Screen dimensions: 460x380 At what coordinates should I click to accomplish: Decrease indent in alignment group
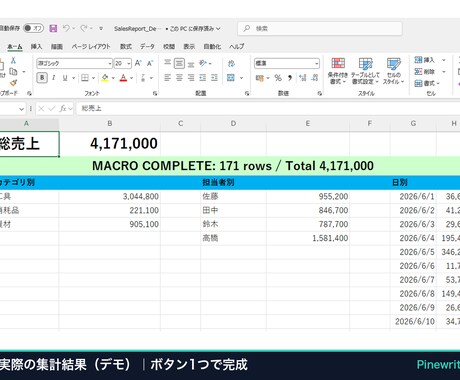(x=203, y=78)
